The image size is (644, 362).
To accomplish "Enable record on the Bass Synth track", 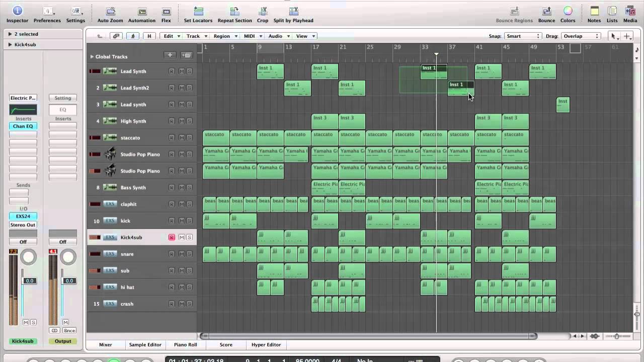I will tap(172, 188).
